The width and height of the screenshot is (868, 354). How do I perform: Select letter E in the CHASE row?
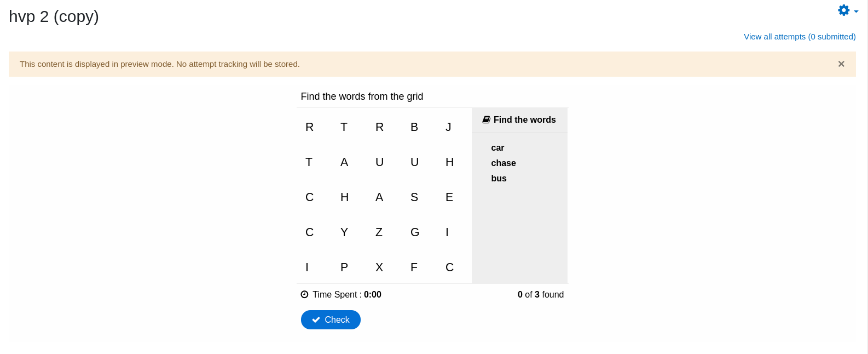coord(449,197)
